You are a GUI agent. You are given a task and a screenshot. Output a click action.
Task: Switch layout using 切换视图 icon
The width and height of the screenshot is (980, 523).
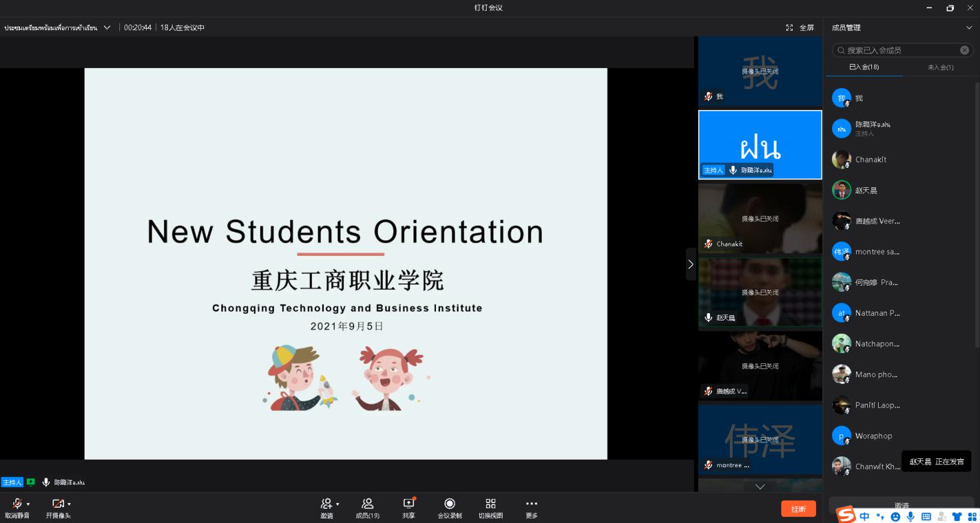[x=491, y=504]
